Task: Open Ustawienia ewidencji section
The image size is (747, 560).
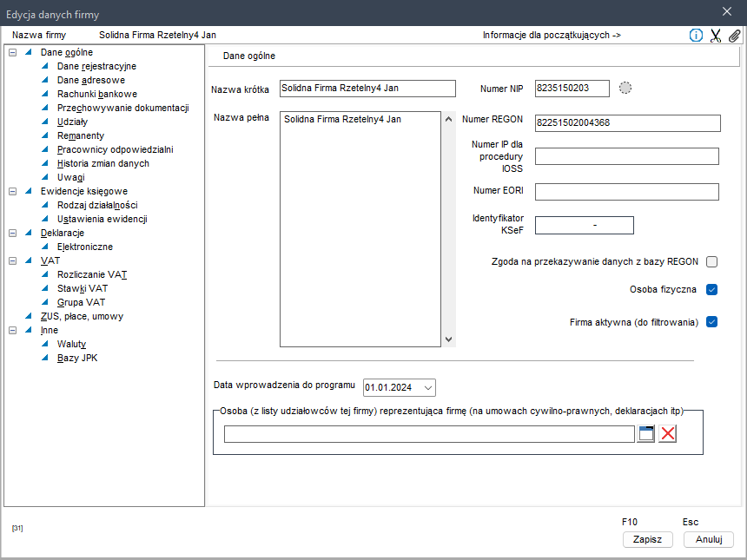Action: click(102, 219)
